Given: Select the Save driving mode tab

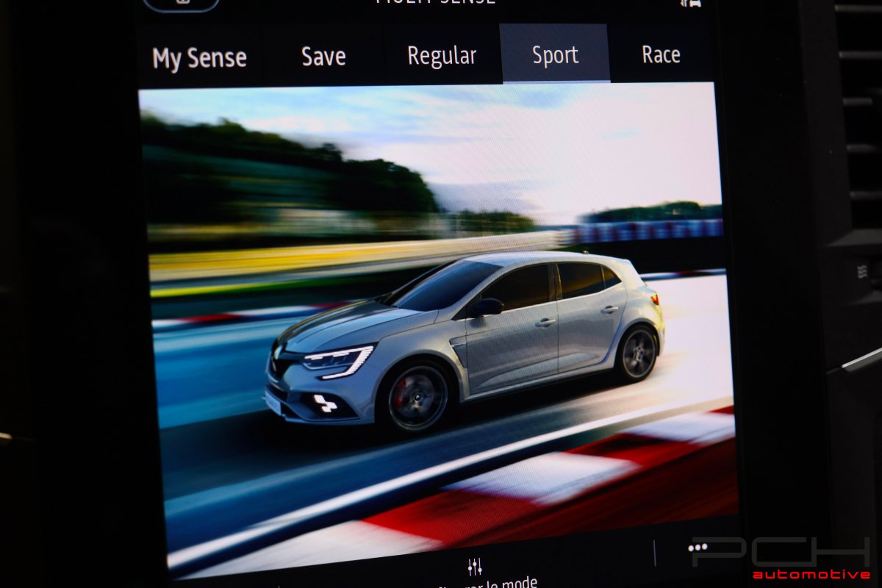Looking at the screenshot, I should (323, 56).
